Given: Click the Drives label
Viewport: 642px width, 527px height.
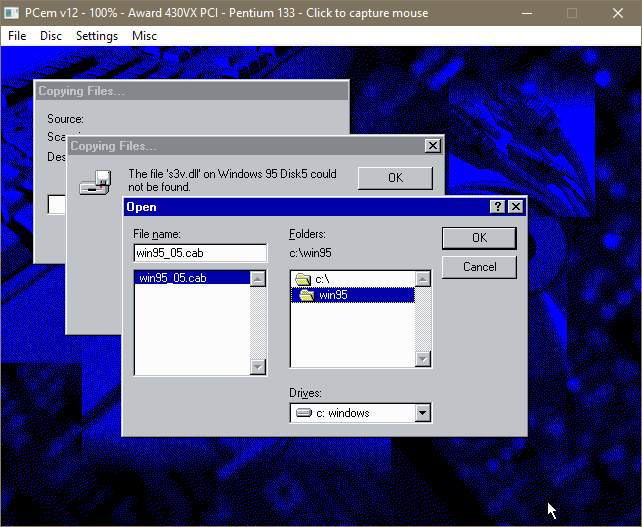Looking at the screenshot, I should point(305,393).
